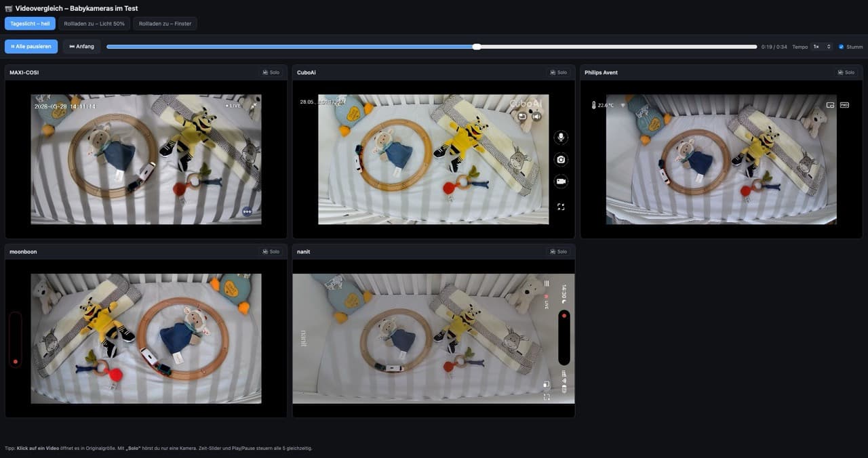
Task: Click the video record icon in CuboAi video
Action: (561, 182)
